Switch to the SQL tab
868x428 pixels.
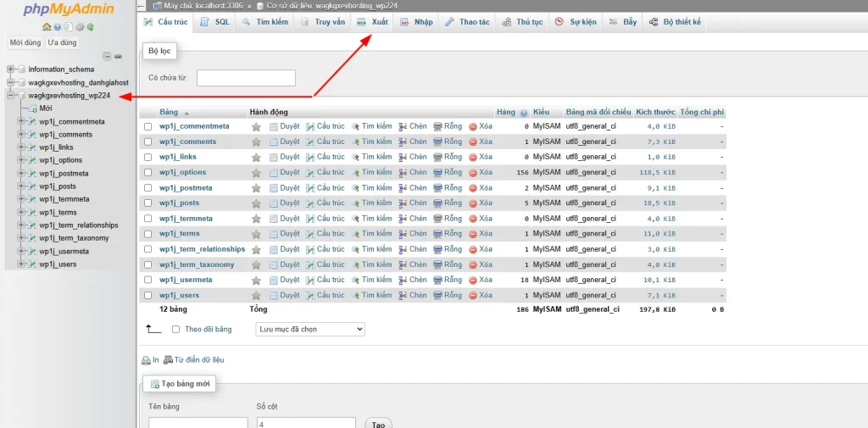tap(214, 22)
